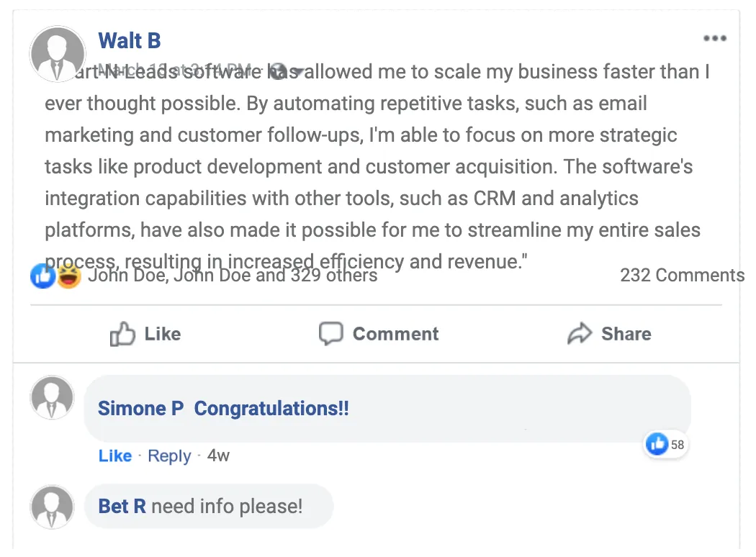Viewport: 756px width, 557px height.
Task: View the list of people who reacted
Action: [x=233, y=276]
